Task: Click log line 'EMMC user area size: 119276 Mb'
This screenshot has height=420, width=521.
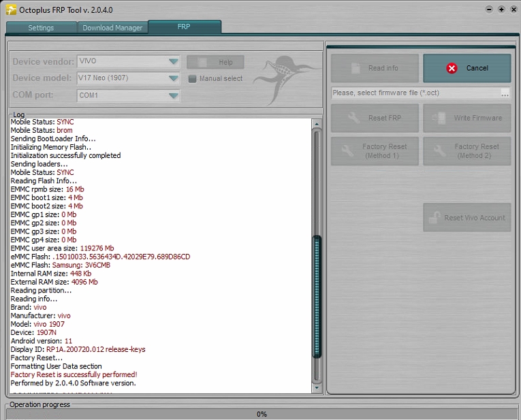Action: [x=62, y=248]
